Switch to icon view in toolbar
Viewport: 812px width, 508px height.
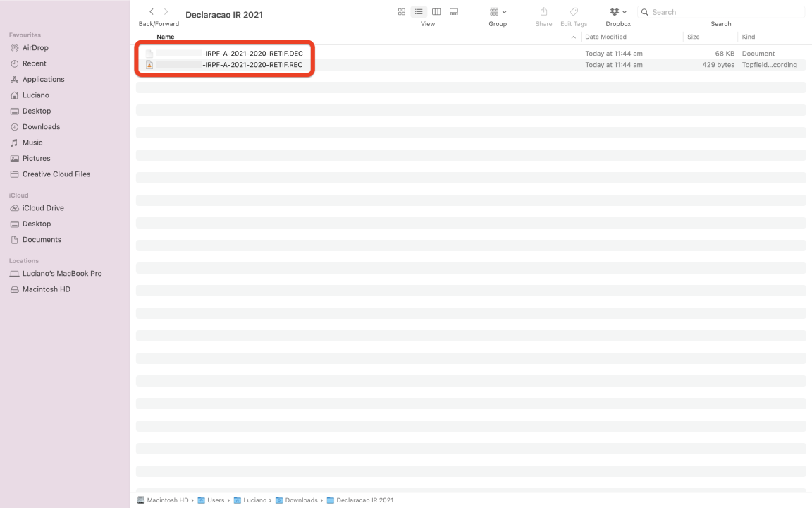pyautogui.click(x=402, y=12)
